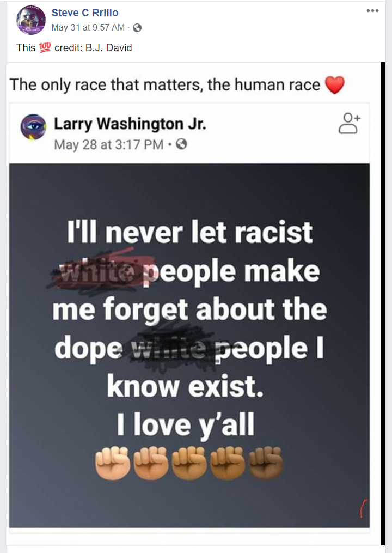
Task: Open Steve C Rrillo's profile picture
Action: [31, 20]
